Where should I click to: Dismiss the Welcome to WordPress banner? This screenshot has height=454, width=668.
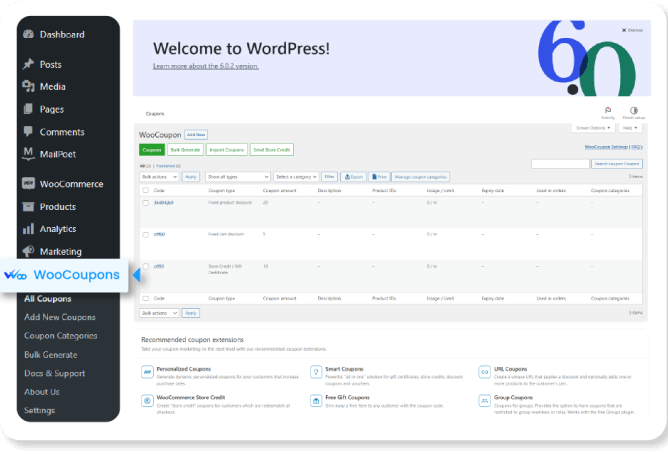[632, 30]
